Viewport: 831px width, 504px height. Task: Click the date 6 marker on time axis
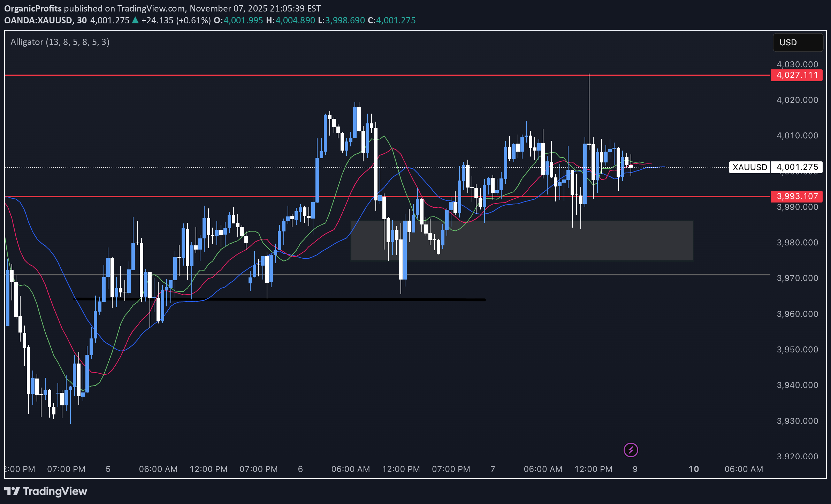(x=300, y=469)
